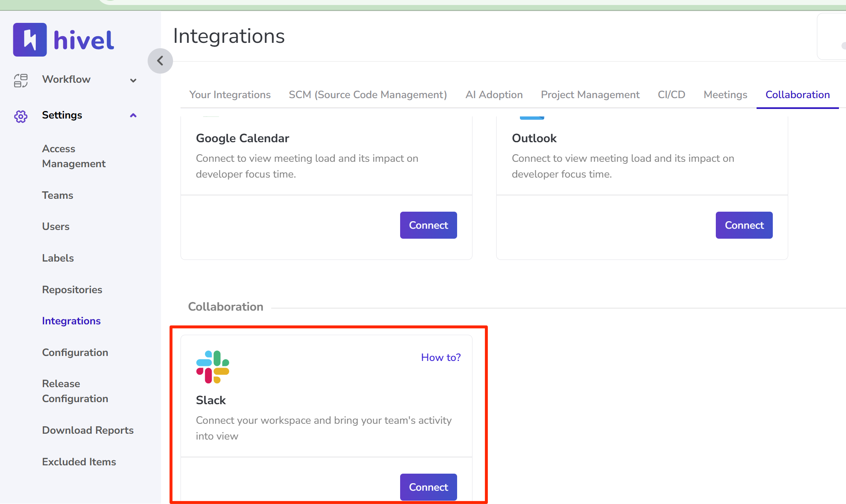This screenshot has height=504, width=846.
Task: Click the Slack logo icon
Action: pos(213,366)
